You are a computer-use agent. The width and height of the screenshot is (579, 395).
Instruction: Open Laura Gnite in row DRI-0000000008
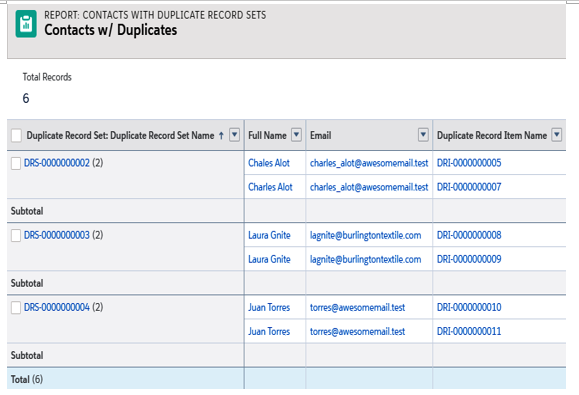tap(269, 235)
